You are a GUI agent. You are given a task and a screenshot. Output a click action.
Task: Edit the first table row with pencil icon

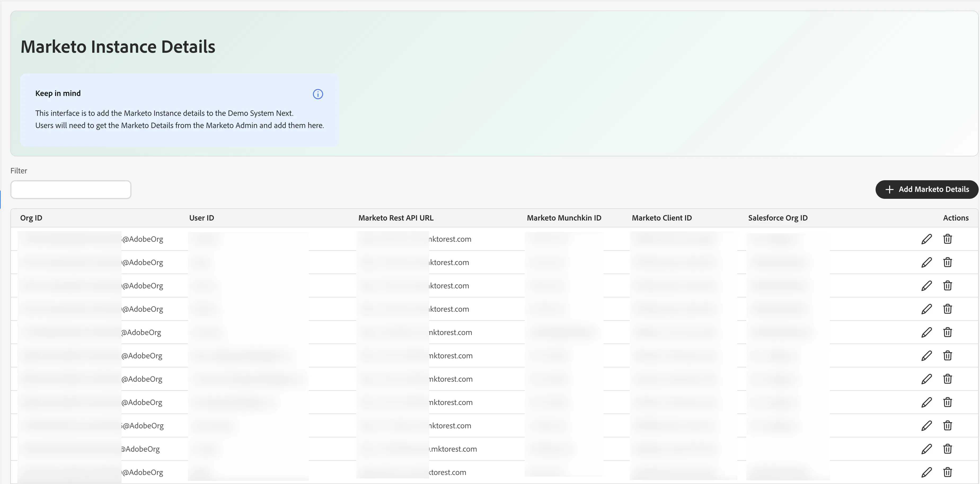926,239
